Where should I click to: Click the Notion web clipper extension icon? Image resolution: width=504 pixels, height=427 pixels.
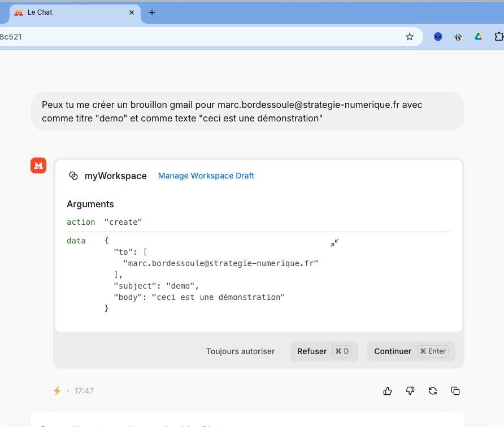[458, 37]
